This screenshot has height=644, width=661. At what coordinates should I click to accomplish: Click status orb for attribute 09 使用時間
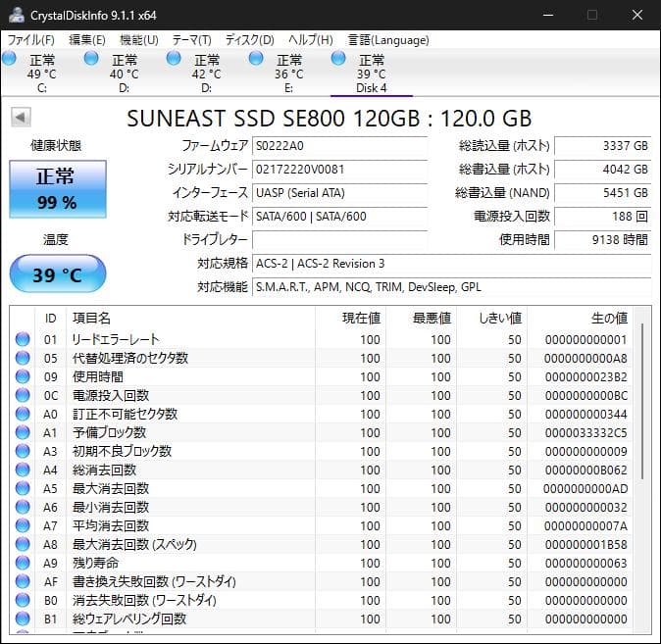tap(23, 377)
